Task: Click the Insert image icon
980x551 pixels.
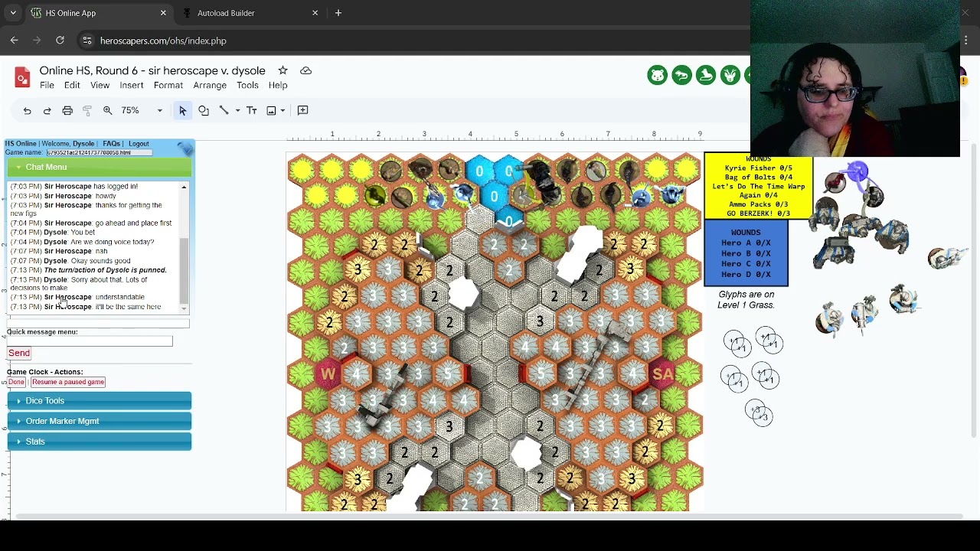Action: [271, 110]
